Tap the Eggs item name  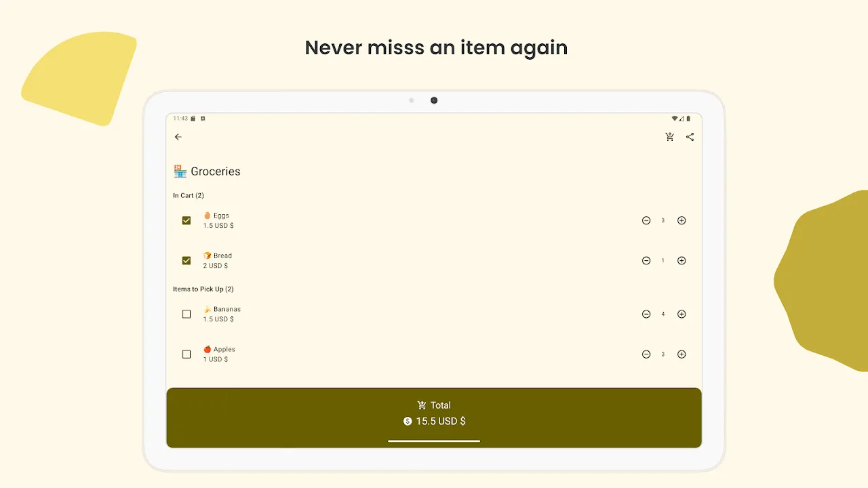pyautogui.click(x=221, y=216)
